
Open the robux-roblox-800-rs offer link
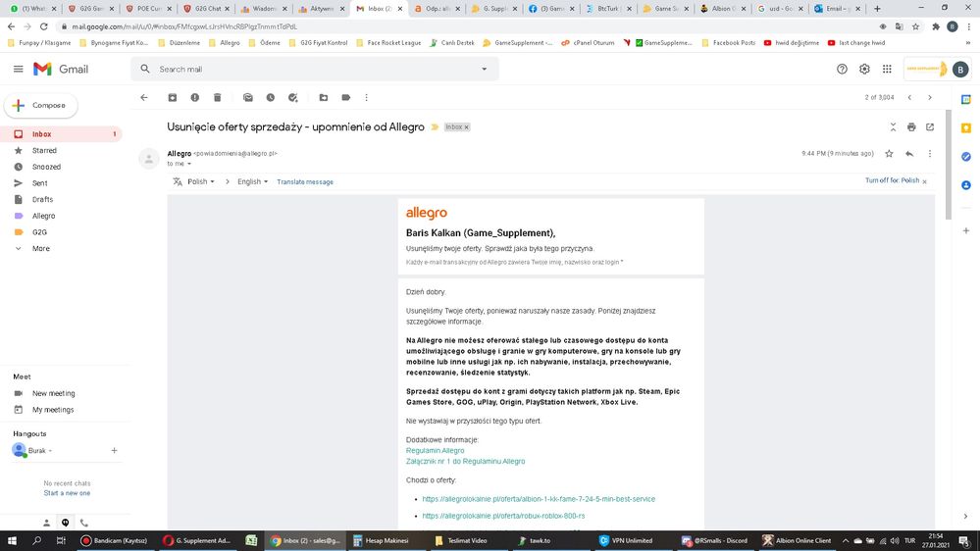tap(504, 516)
